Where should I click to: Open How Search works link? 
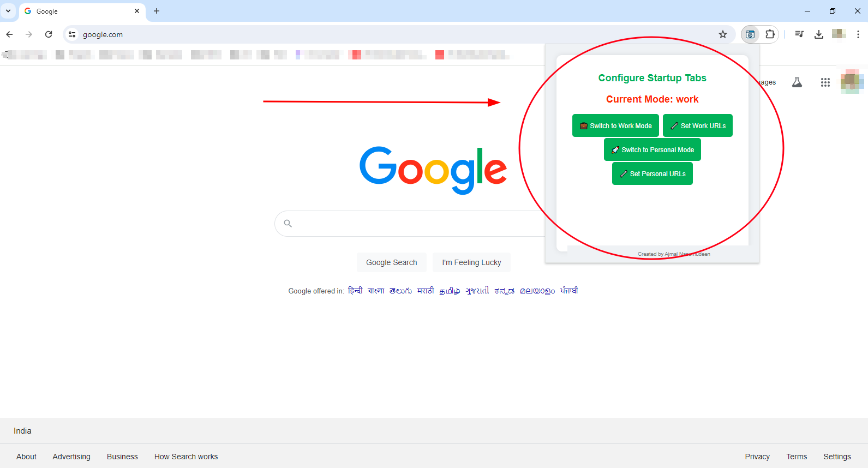pos(186,457)
